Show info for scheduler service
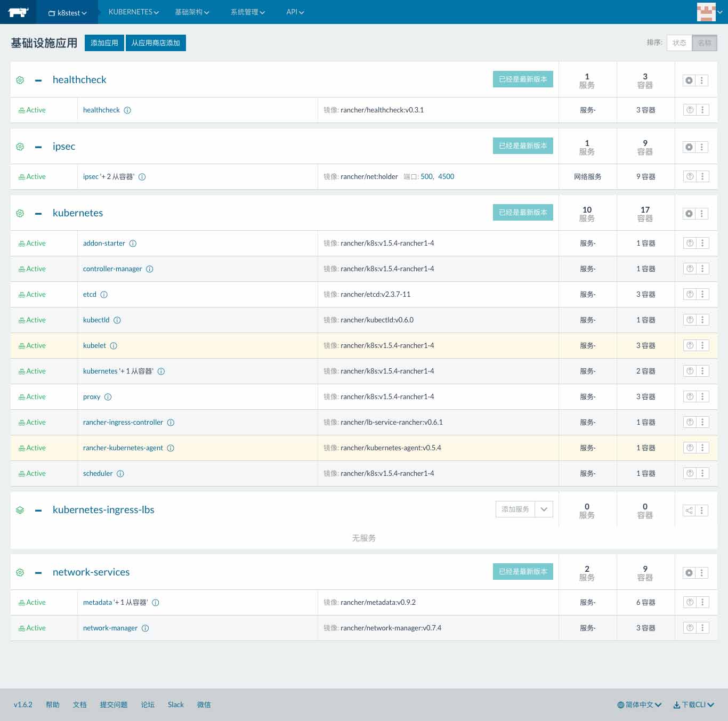Viewport: 728px width, 721px height. 120,474
